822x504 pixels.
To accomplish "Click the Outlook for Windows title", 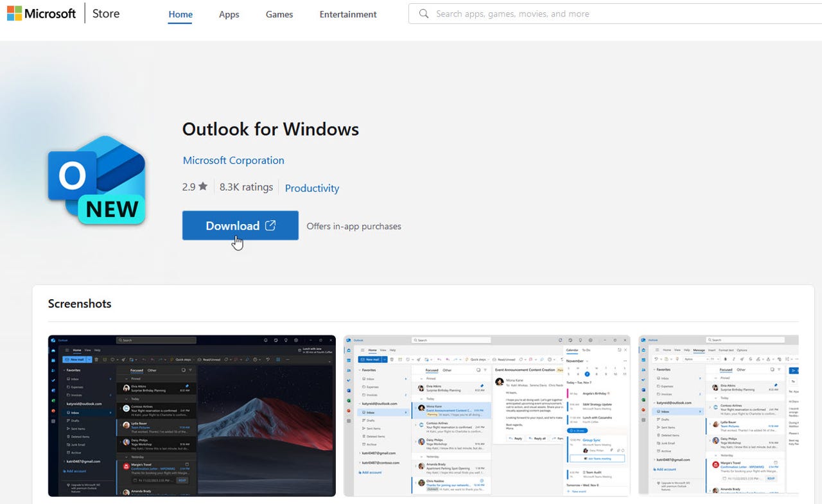I will (x=270, y=129).
